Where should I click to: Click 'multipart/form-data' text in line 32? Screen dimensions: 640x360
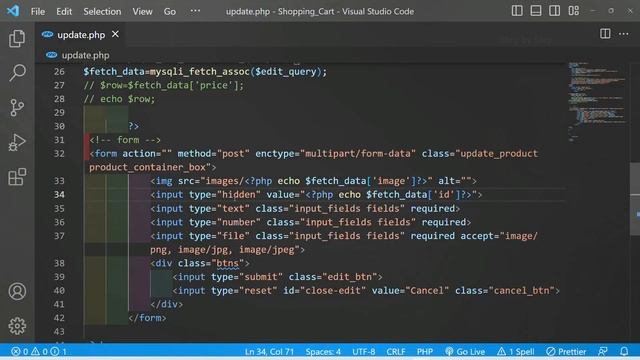click(x=358, y=153)
